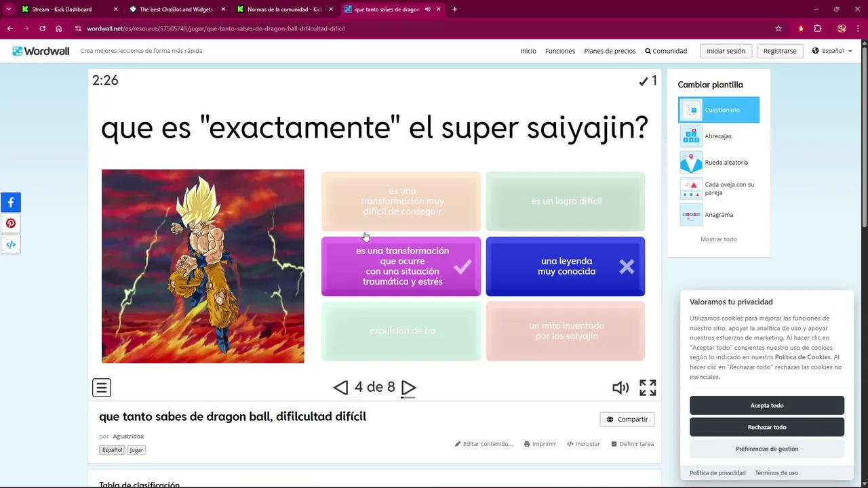This screenshot has height=488, width=868.
Task: Select answer 'es una transformación que ocurre'
Action: pyautogui.click(x=401, y=266)
